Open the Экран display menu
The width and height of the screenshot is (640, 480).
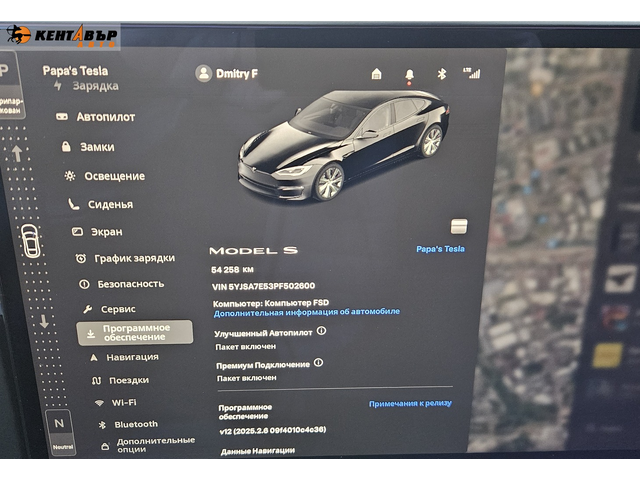pos(97,232)
